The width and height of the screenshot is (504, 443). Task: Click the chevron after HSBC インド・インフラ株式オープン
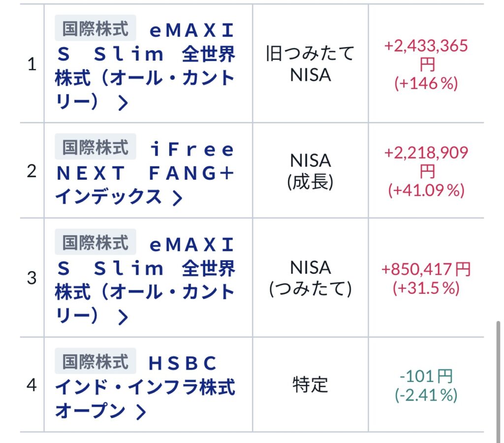[x=141, y=412]
